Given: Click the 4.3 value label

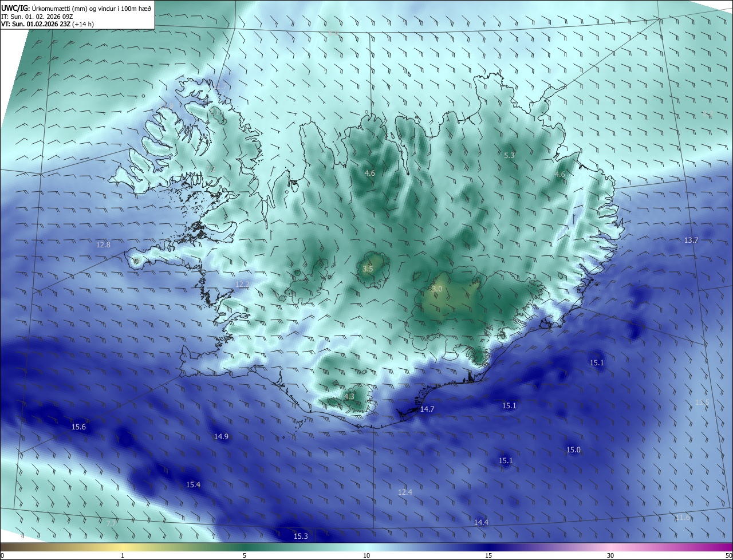Looking at the screenshot, I should (349, 396).
